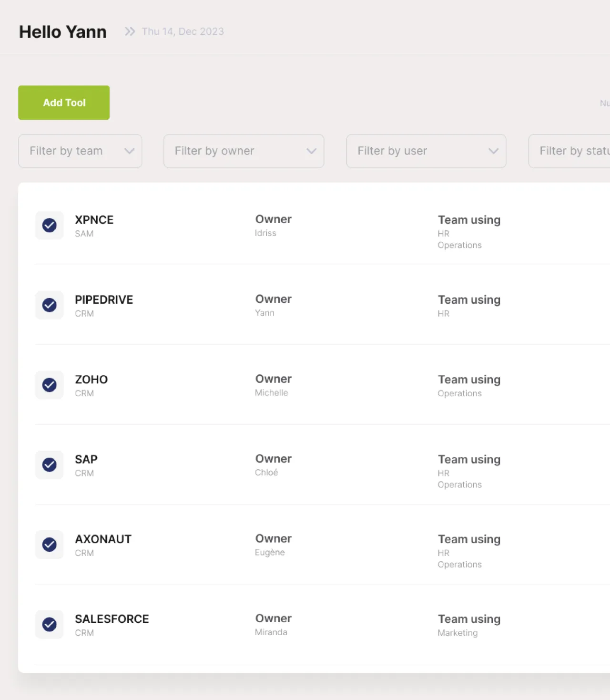Toggle the SAP row checkbox
This screenshot has width=610, height=700.
[50, 465]
